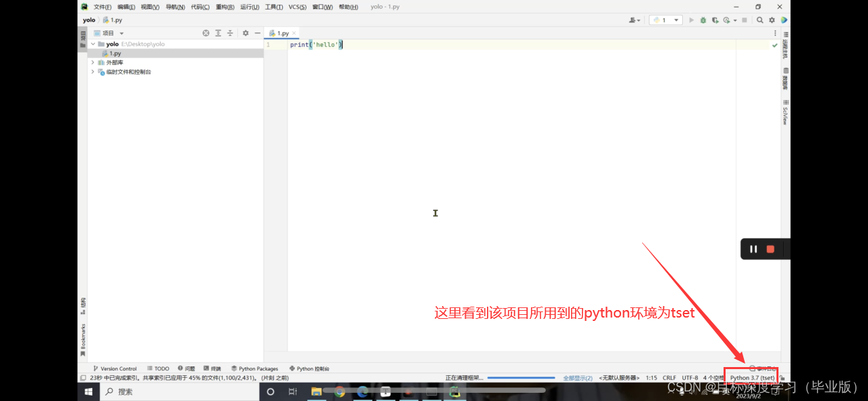This screenshot has width=868, height=401.
Task: Open the 导航(N) menu
Action: [175, 7]
